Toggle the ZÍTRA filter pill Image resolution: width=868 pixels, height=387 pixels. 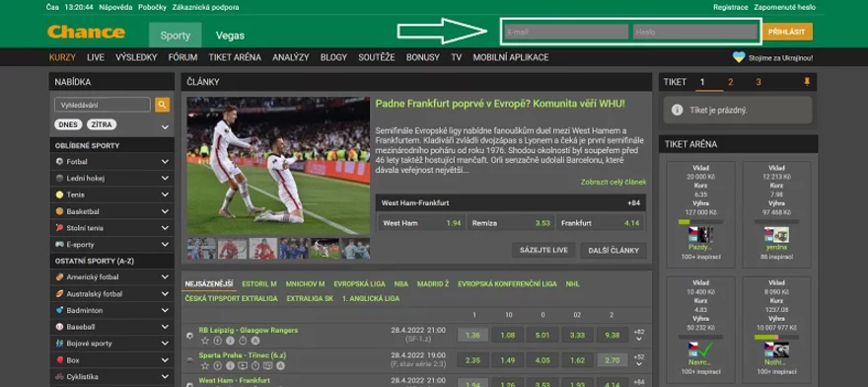pyautogui.click(x=102, y=124)
